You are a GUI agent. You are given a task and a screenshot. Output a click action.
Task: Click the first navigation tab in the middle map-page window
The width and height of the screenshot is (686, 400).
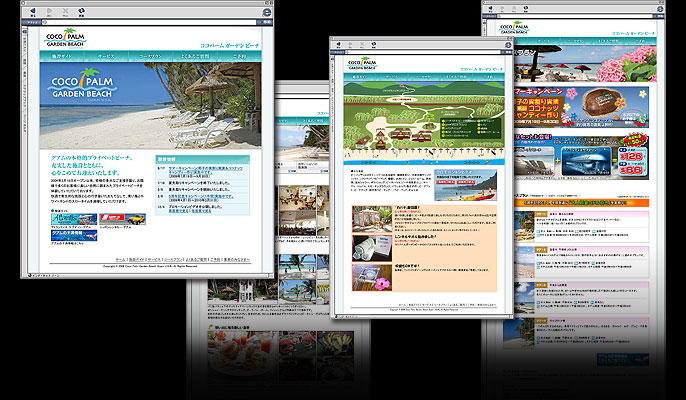click(x=360, y=77)
